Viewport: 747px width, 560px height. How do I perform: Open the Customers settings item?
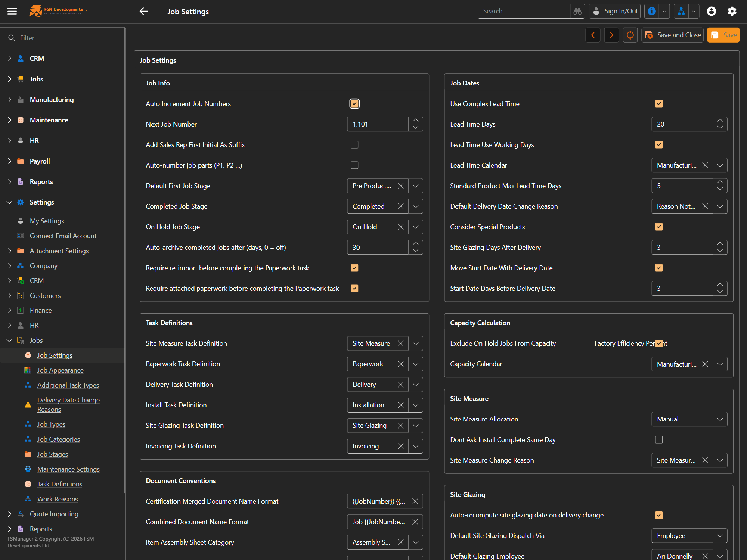45,296
